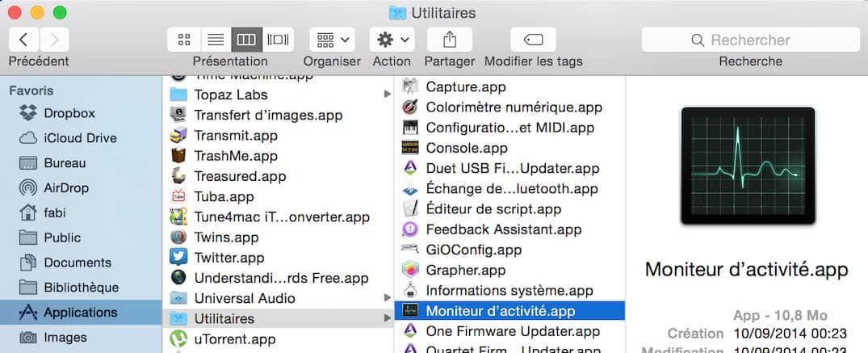This screenshot has width=868, height=353.
Task: Select GiOConfig.app
Action: pos(509,250)
